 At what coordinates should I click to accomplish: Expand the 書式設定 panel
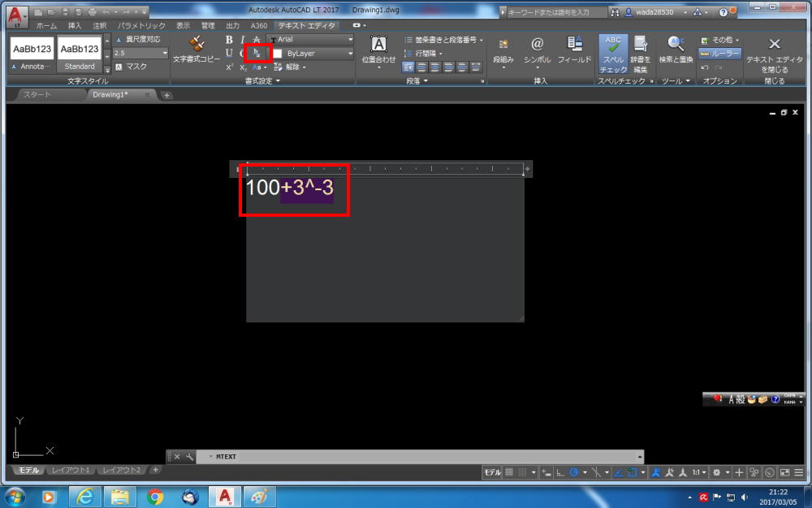point(262,80)
